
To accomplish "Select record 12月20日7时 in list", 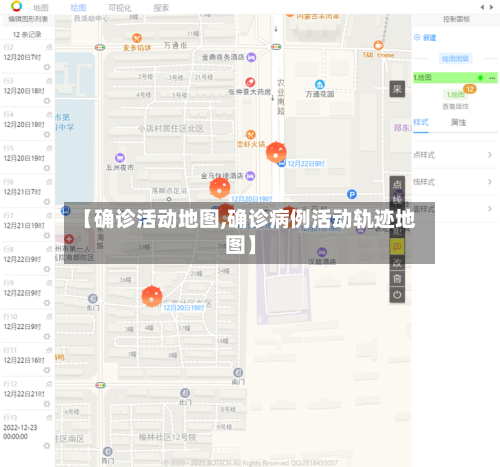I will 22,58.
